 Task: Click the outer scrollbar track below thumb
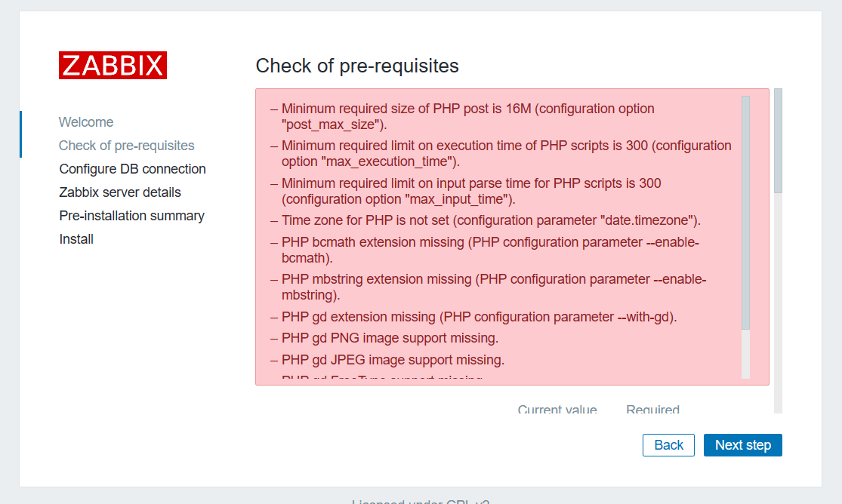coord(778,303)
